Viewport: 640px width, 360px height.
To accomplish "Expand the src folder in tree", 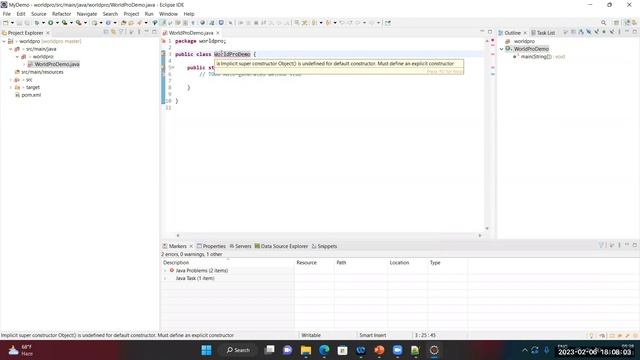I will [x=11, y=80].
